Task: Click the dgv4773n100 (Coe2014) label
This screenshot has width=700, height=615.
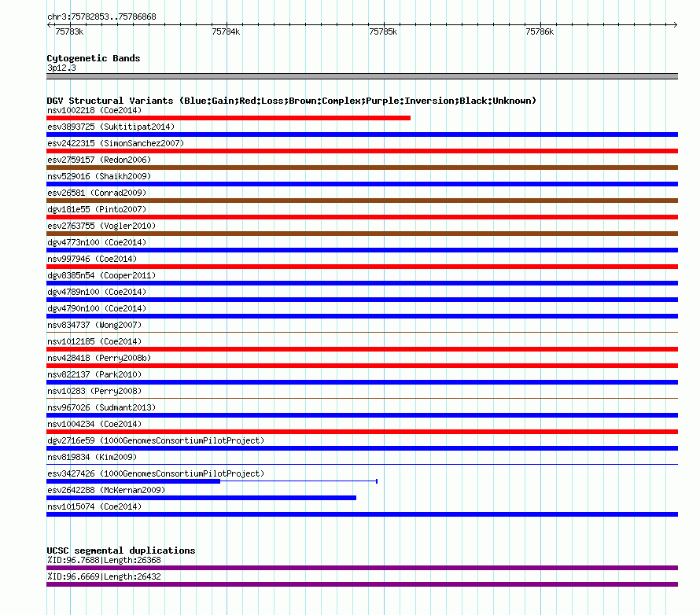Action: click(x=97, y=242)
